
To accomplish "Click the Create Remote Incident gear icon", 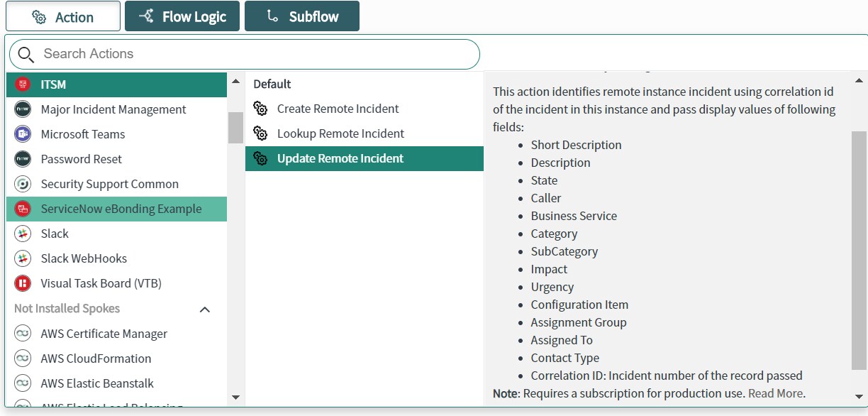I will click(x=260, y=109).
